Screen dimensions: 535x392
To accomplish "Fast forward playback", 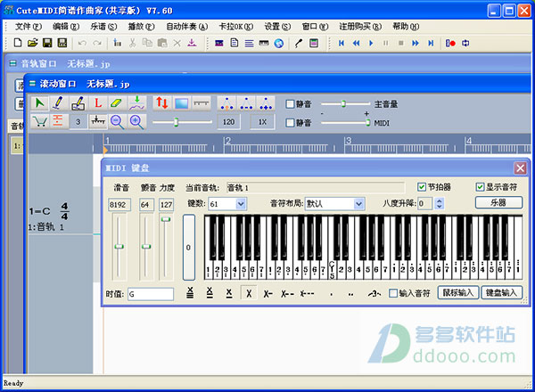I will point(416,43).
